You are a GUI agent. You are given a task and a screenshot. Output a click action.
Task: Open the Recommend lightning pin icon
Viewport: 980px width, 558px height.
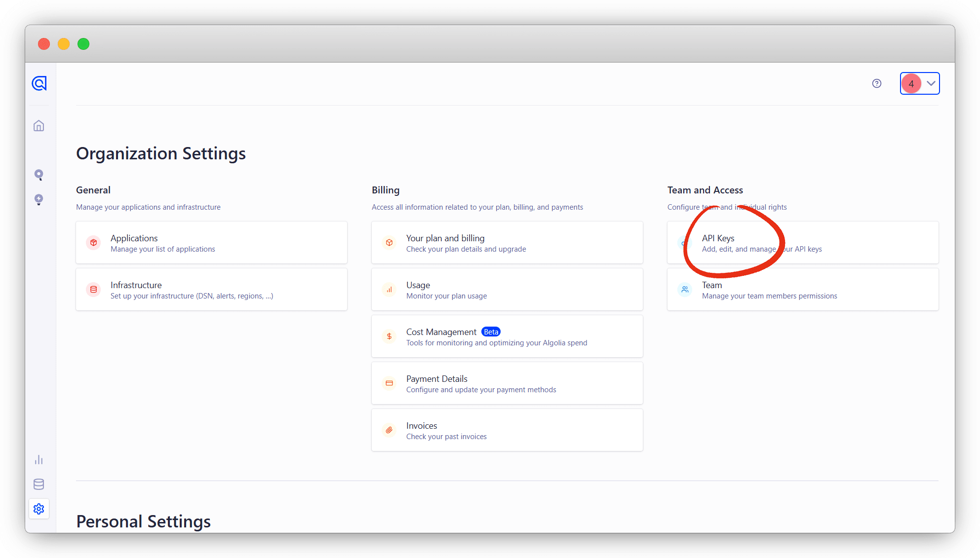[39, 199]
